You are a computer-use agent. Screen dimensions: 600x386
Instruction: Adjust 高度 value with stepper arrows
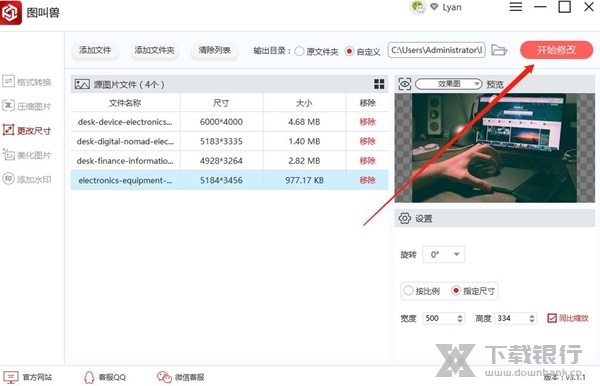(x=532, y=318)
